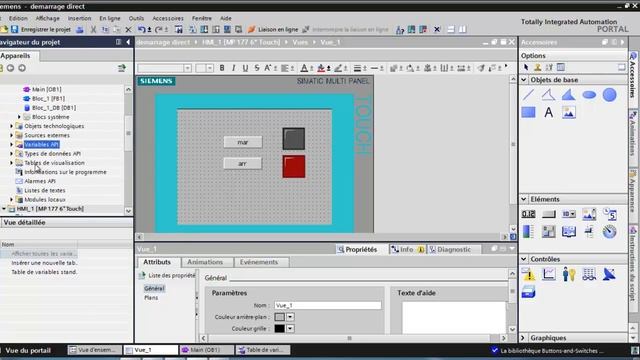Screen dimensions: 640x360
Task: Select the Alarm view control icon
Action: [528, 274]
